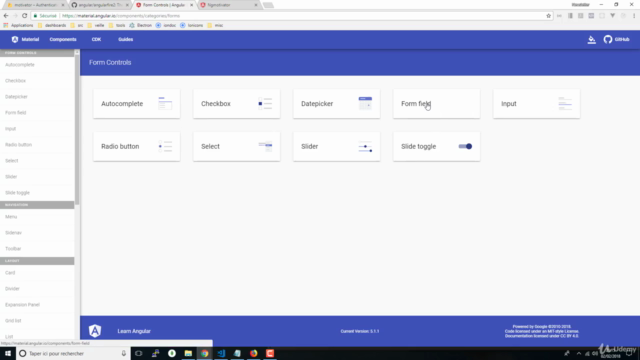Switch to the motivator Authentication browser tab

[x=36, y=5]
